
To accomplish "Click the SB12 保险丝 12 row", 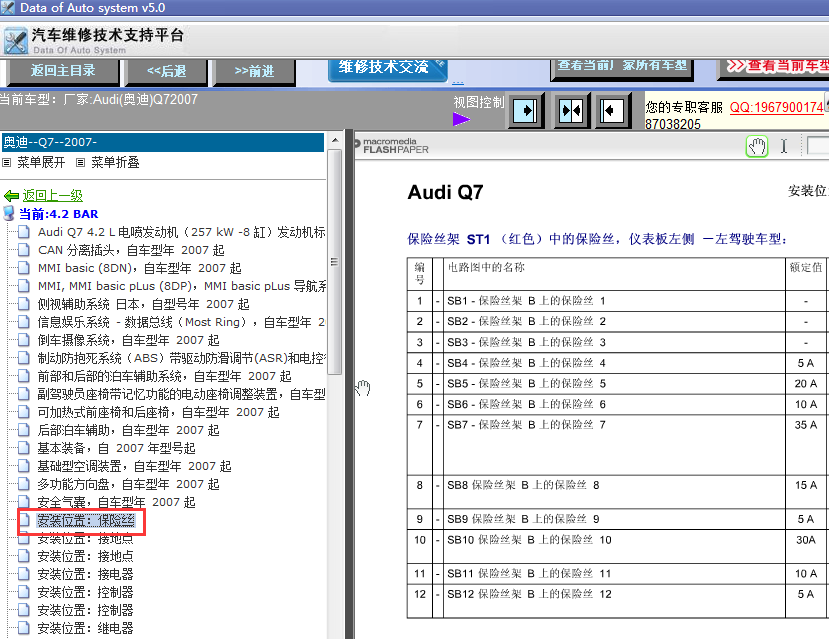I will pos(529,594).
